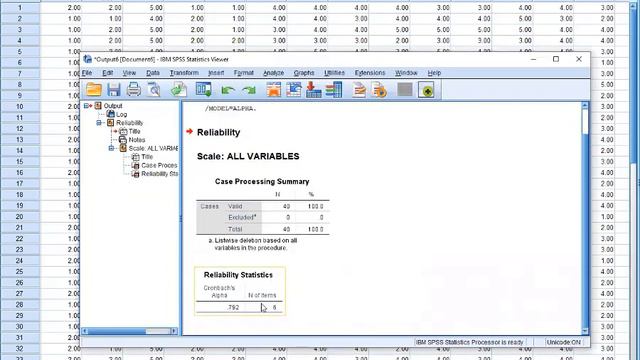Click the Excluded row label in table

(x=242, y=217)
